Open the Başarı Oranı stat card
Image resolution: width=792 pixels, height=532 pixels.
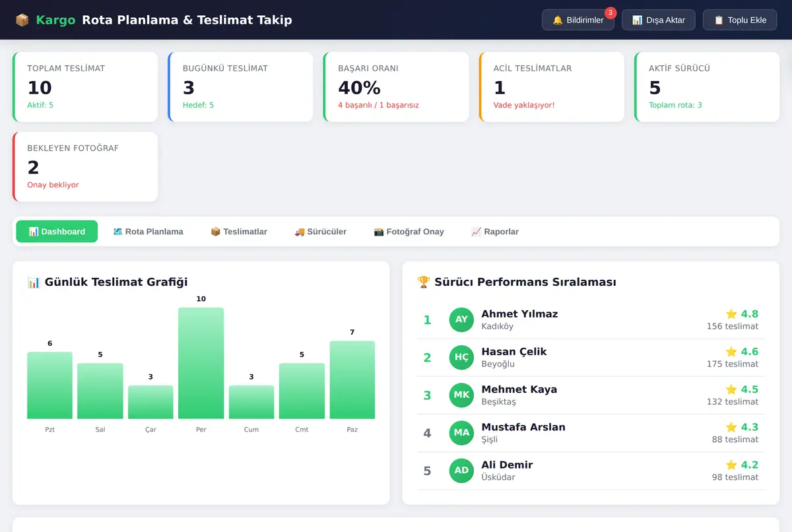(x=396, y=87)
